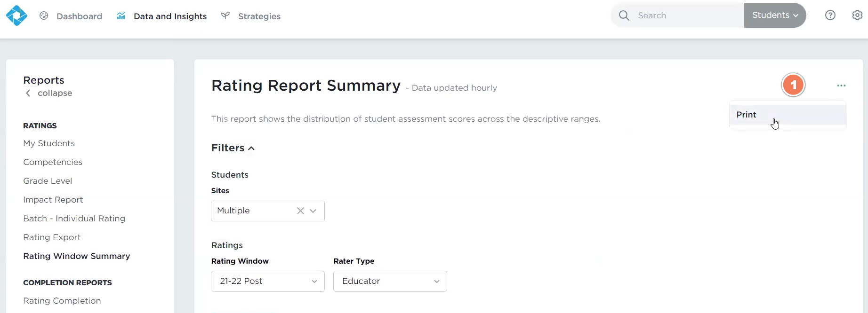Go to the Rating Export report

point(52,237)
